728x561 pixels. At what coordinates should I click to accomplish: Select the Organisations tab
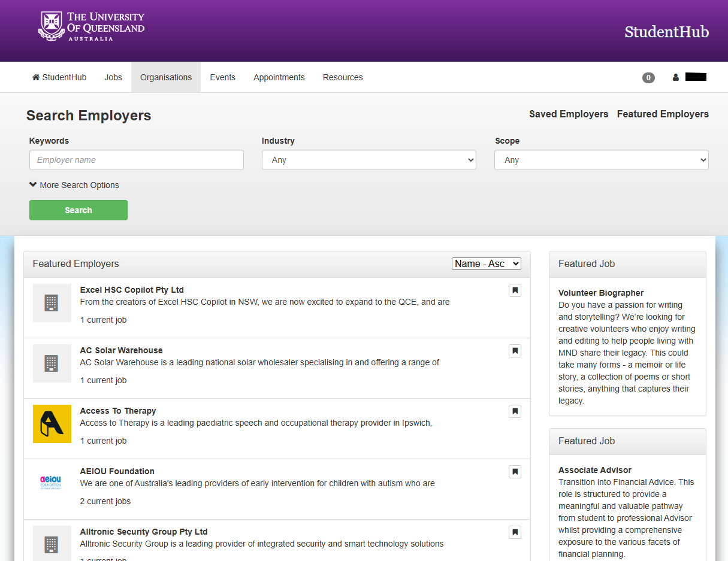166,77
